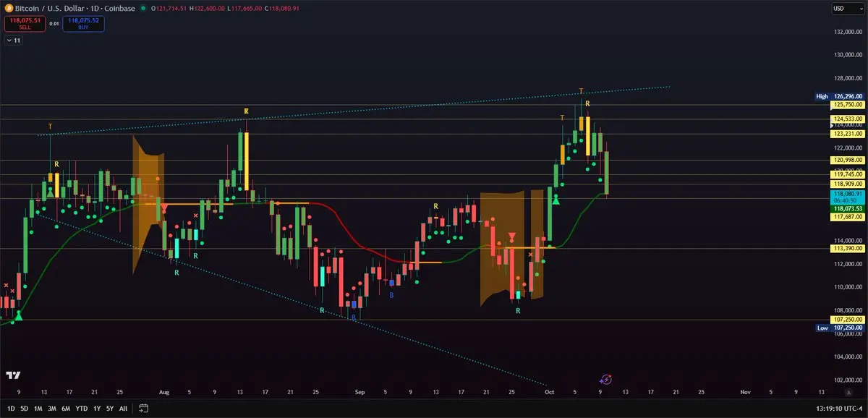Click the 126,296.00 High price label
The height and width of the screenshot is (418, 868).
(x=846, y=96)
